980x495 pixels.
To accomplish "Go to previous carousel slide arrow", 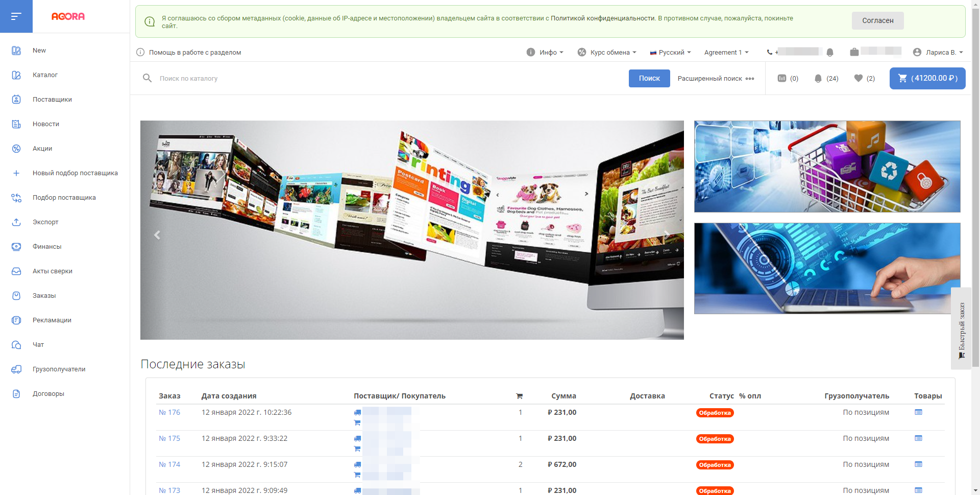I will [x=157, y=235].
